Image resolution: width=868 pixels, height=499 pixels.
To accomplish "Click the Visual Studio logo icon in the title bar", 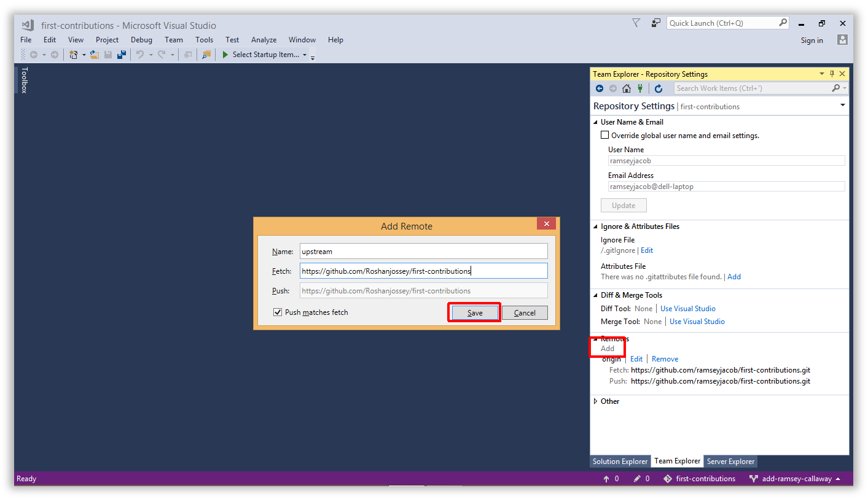I will pos(27,25).
